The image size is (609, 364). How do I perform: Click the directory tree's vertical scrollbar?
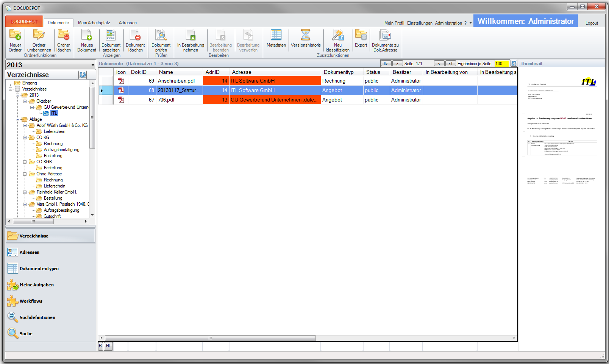click(92, 117)
